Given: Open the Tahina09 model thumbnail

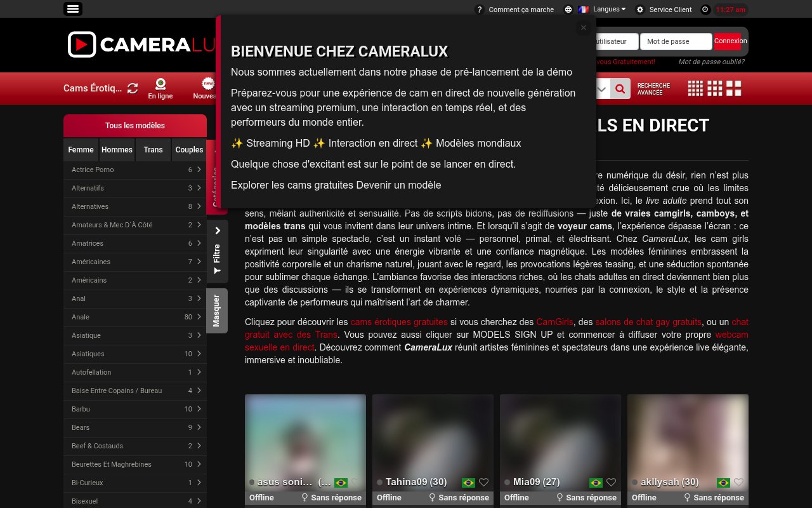Looking at the screenshot, I should coord(433,443).
